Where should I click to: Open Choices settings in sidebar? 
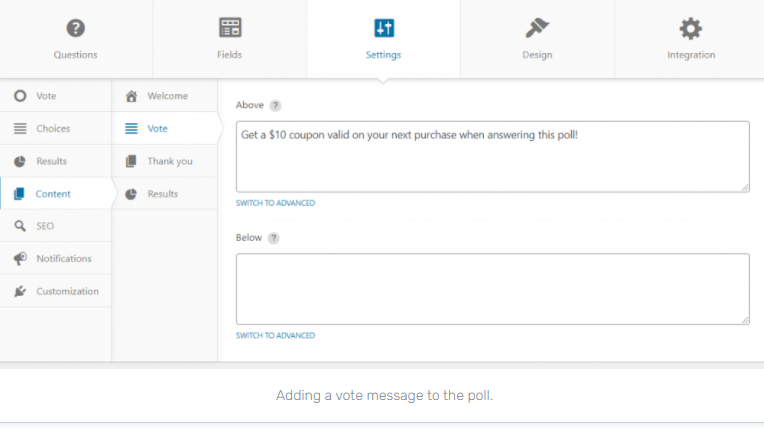pyautogui.click(x=54, y=129)
